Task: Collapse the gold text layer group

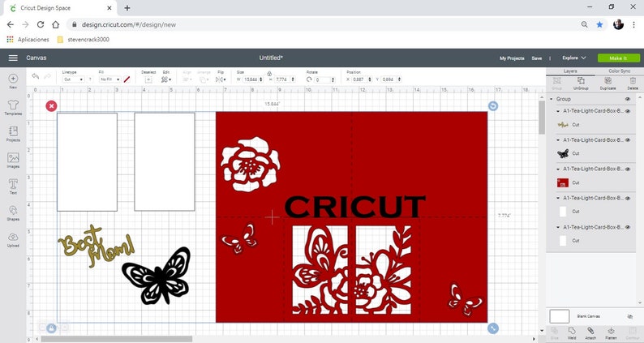Action: click(x=558, y=111)
